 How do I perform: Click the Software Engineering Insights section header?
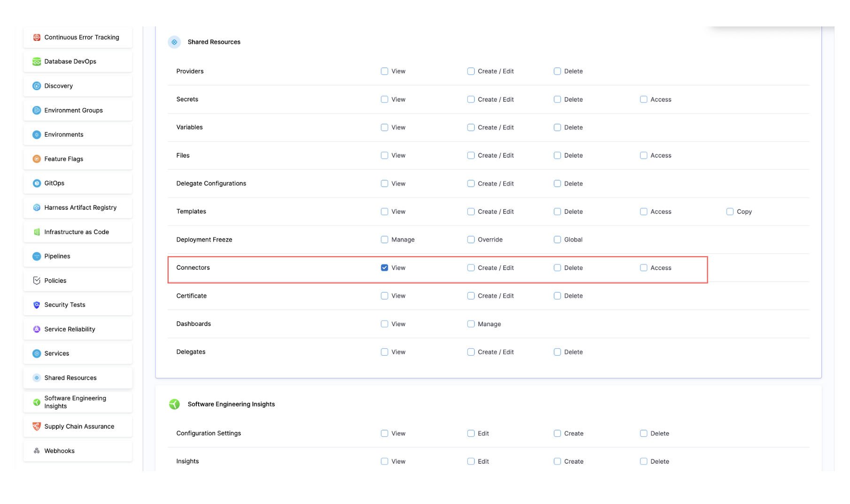coord(231,404)
